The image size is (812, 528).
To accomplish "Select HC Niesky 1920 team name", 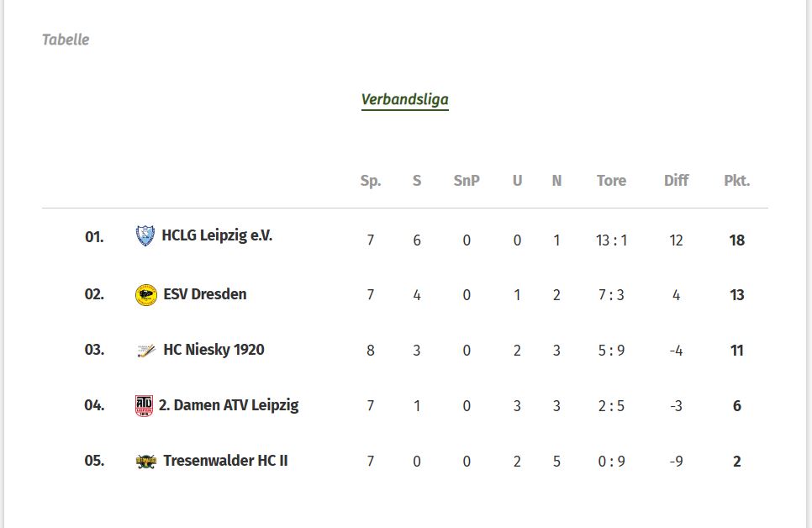I will [x=214, y=350].
